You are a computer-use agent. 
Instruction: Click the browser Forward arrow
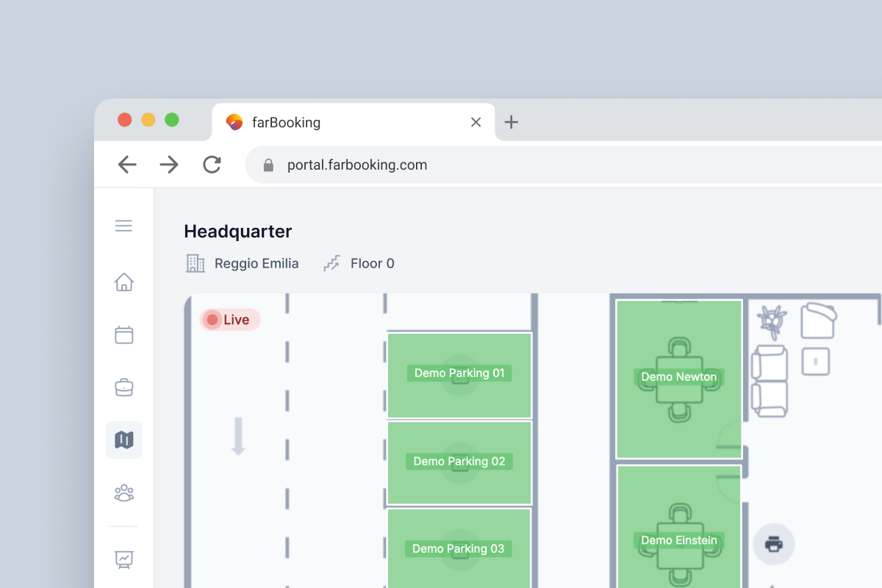pos(169,165)
